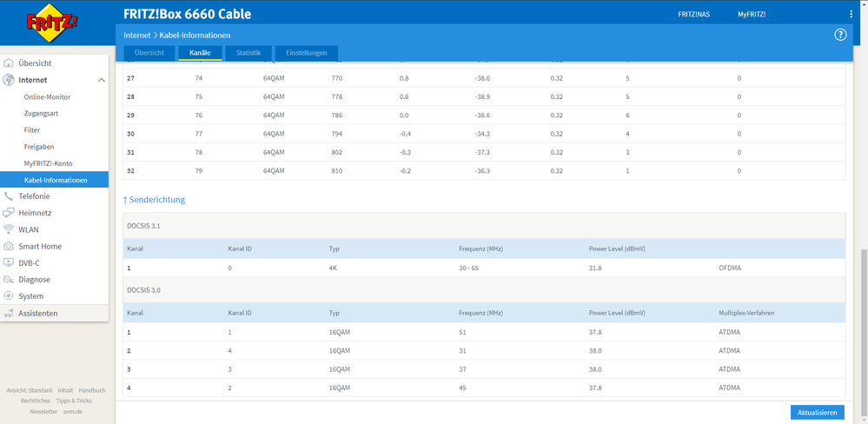Switch to the Übersicht tab
The image size is (868, 424).
pos(149,53)
